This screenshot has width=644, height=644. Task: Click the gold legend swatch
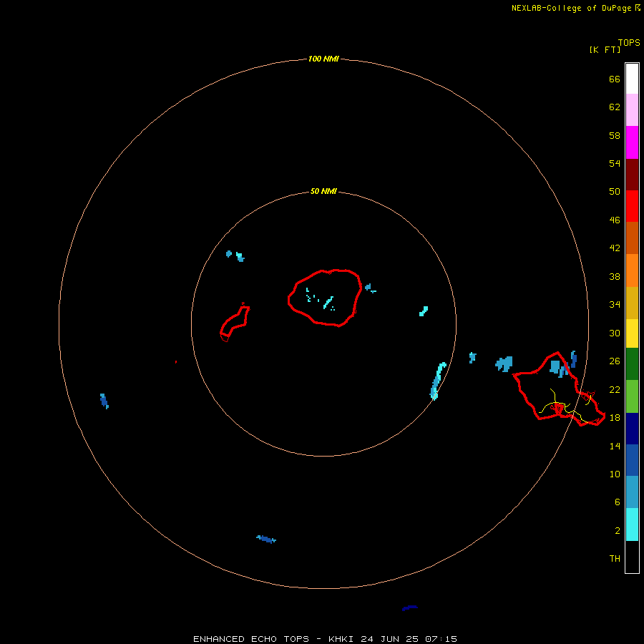pyautogui.click(x=632, y=303)
